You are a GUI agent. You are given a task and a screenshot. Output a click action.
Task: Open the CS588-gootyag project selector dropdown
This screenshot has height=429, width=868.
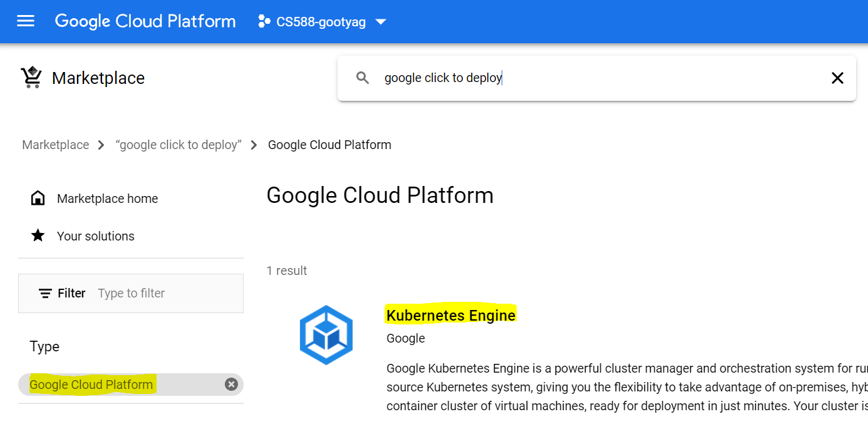(323, 22)
